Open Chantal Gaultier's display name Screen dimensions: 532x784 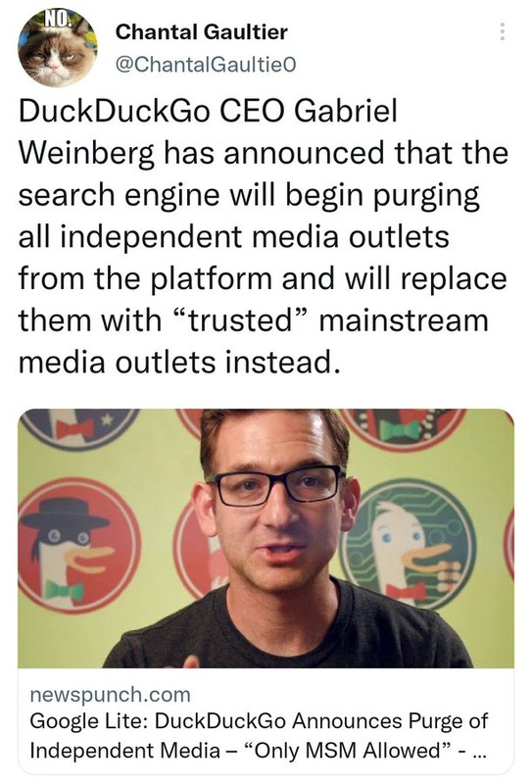pos(202,32)
